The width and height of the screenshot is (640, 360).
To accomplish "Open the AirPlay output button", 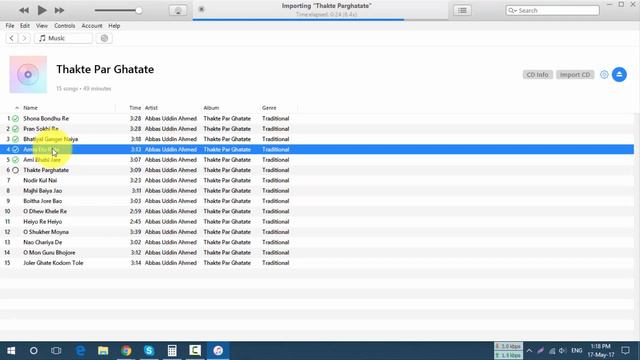I will (x=178, y=11).
